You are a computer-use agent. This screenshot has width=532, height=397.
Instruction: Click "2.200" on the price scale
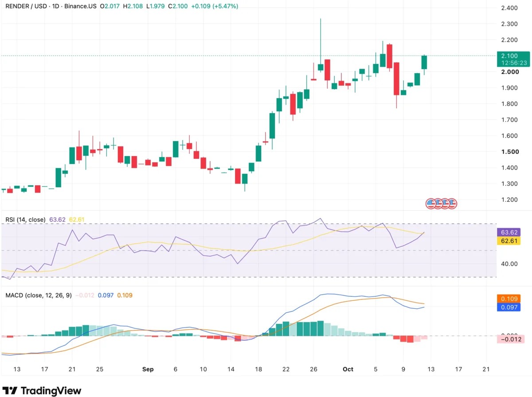[509, 40]
